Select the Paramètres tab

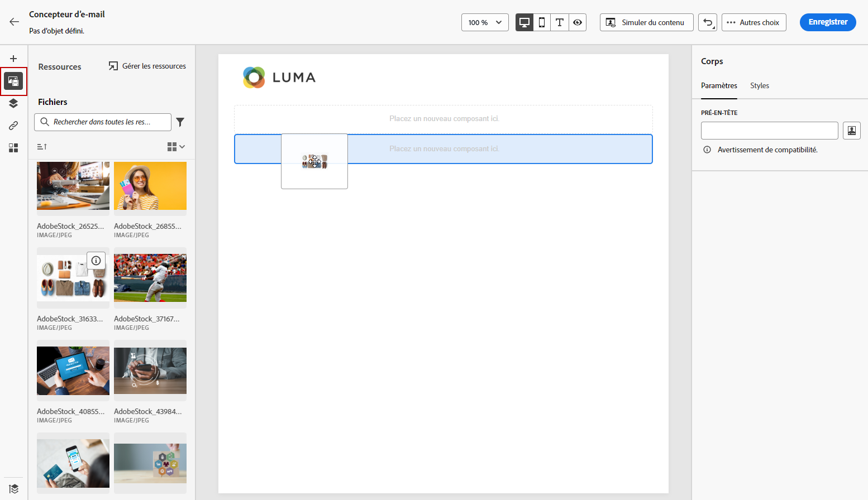[x=719, y=85]
